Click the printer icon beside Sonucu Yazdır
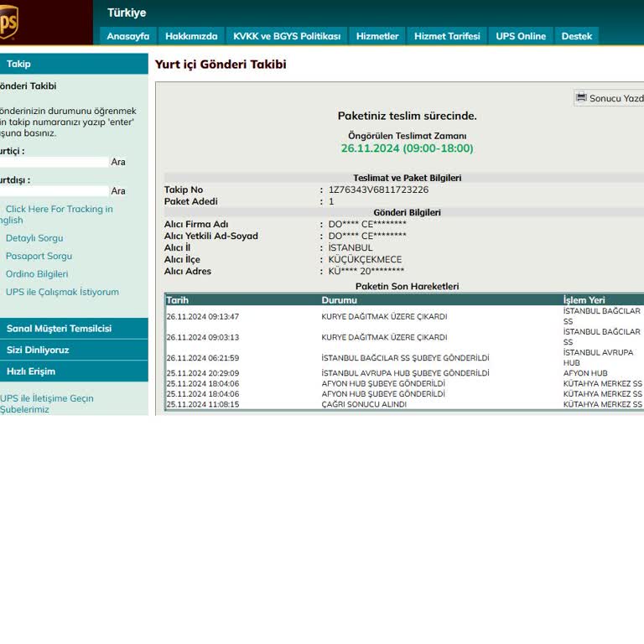The image size is (644, 644). click(581, 97)
